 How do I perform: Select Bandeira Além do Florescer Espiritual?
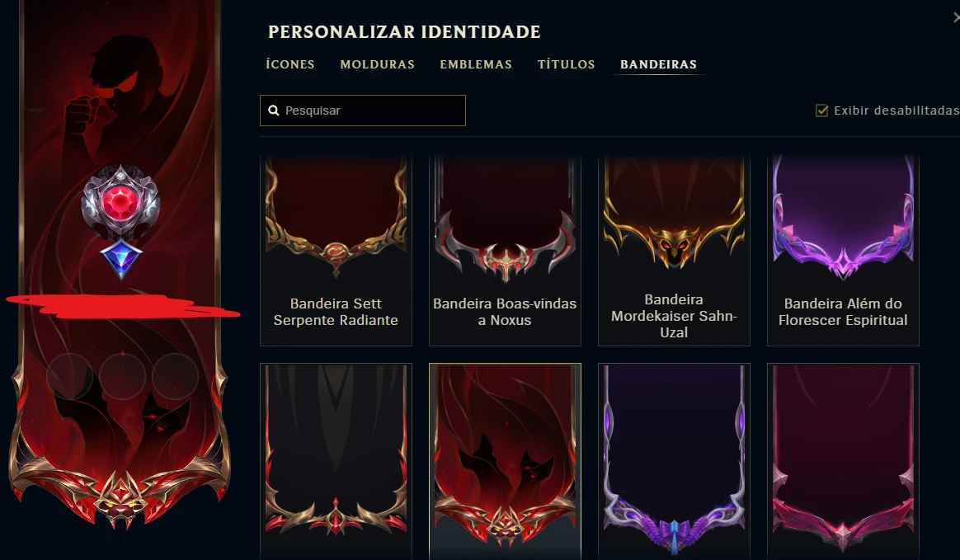[843, 251]
